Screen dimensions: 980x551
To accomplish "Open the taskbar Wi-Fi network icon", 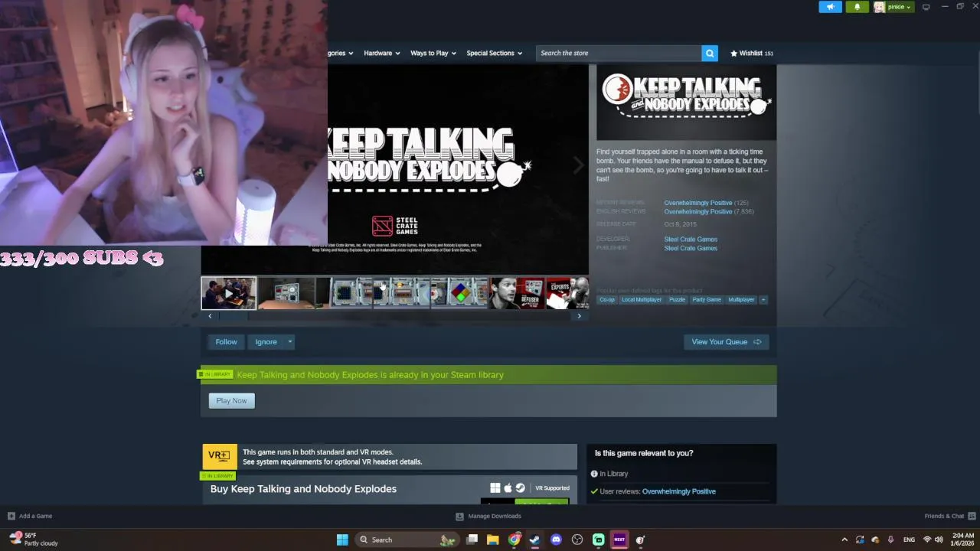I will [x=927, y=540].
